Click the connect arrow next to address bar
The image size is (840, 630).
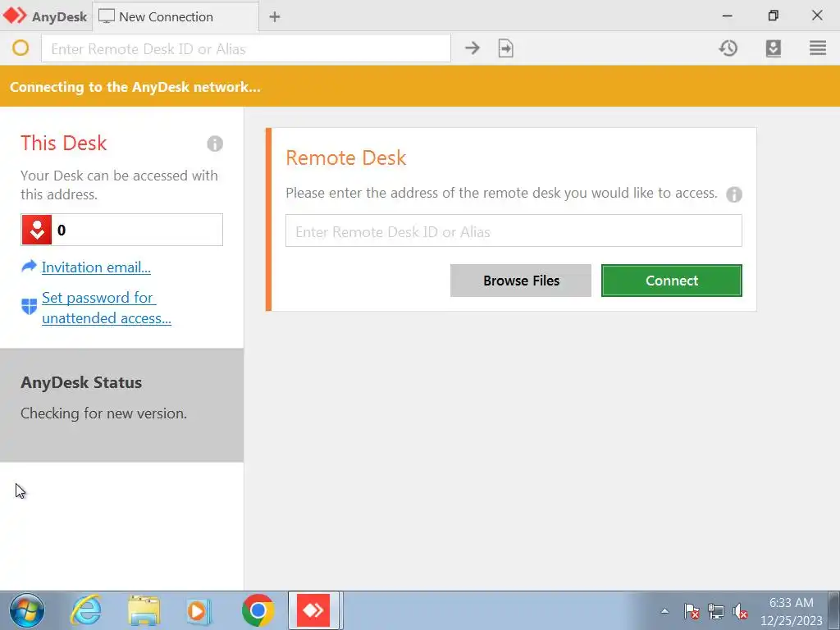pyautogui.click(x=472, y=48)
